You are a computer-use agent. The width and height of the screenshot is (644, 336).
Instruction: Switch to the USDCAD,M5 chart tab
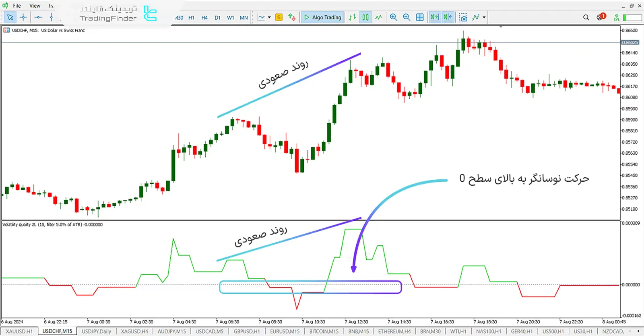(x=209, y=331)
